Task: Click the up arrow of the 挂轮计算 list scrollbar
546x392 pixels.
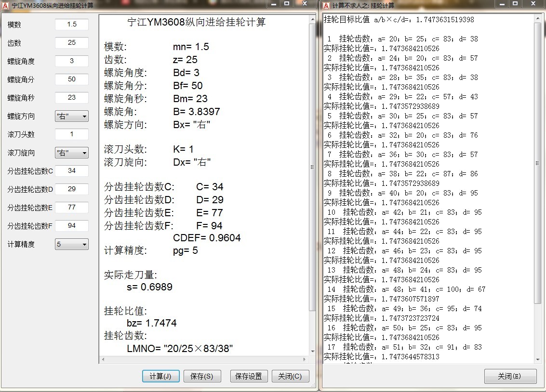Action: pyautogui.click(x=537, y=18)
